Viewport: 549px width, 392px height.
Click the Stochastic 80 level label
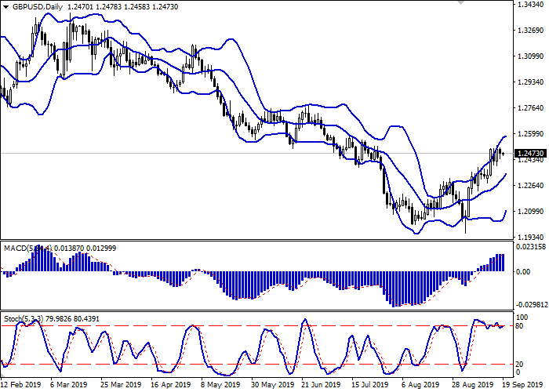point(521,326)
